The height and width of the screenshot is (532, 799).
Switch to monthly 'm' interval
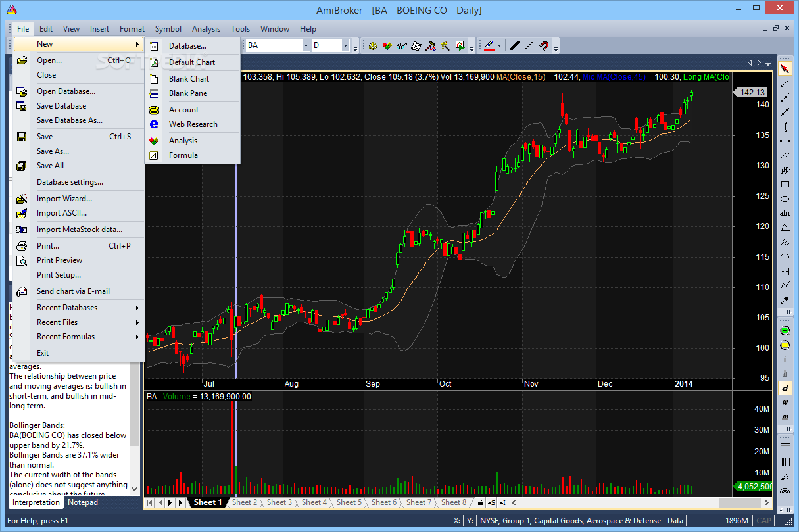click(x=785, y=417)
